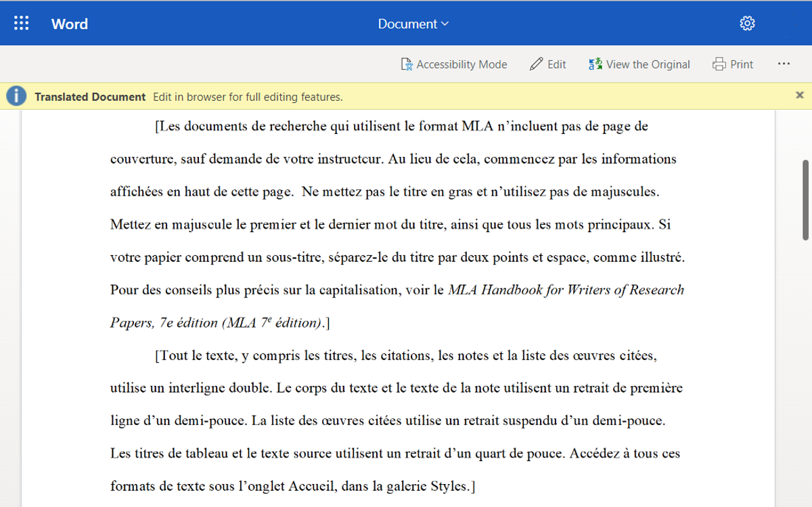
Task: Click the info icon on the notification banner
Action: point(15,95)
